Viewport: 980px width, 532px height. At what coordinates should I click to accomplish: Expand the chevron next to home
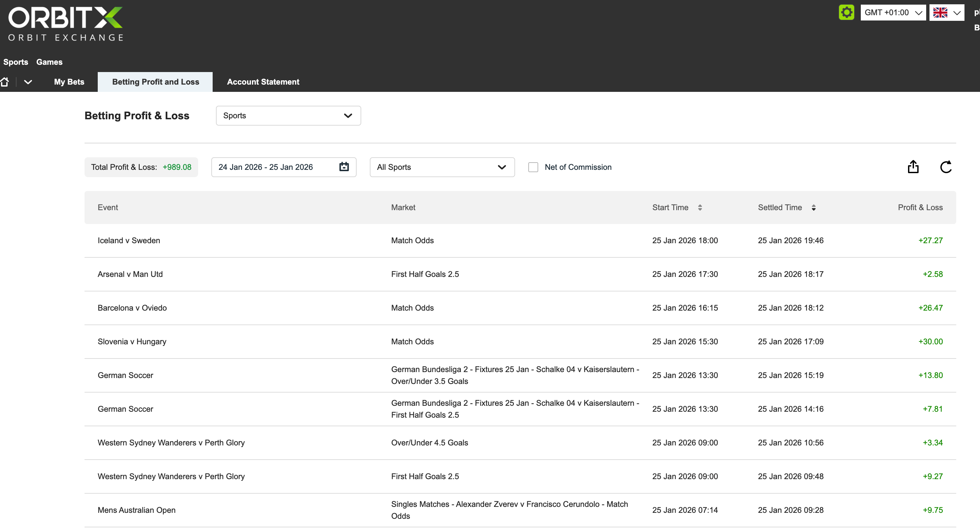click(x=28, y=82)
